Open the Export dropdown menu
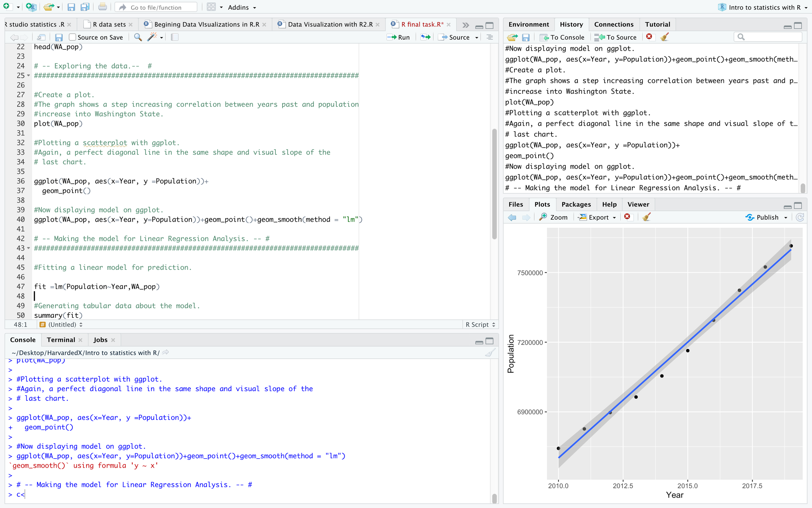The image size is (812, 508). tap(597, 217)
